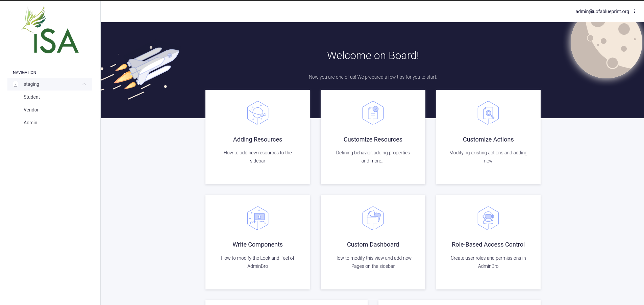The width and height of the screenshot is (644, 305).
Task: Click the Adding Resources planet icon
Action: pyautogui.click(x=257, y=113)
